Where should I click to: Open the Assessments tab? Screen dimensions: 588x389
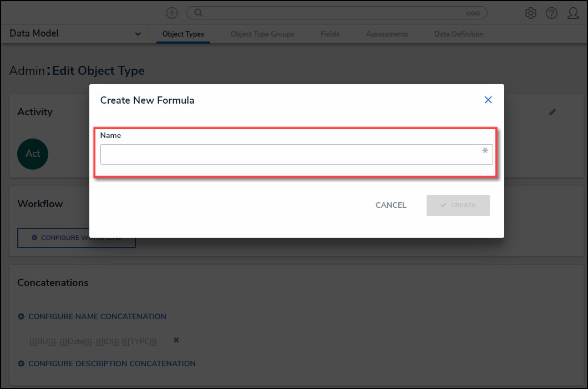point(387,34)
